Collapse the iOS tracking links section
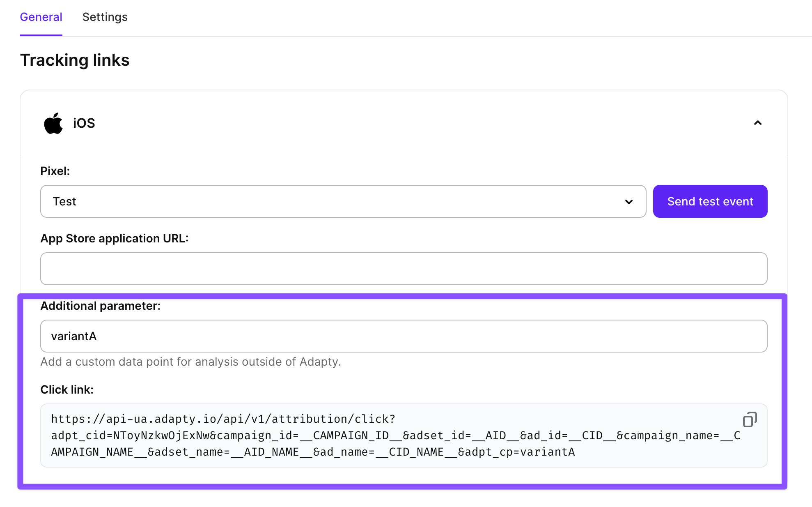The height and width of the screenshot is (507, 812). pos(758,123)
